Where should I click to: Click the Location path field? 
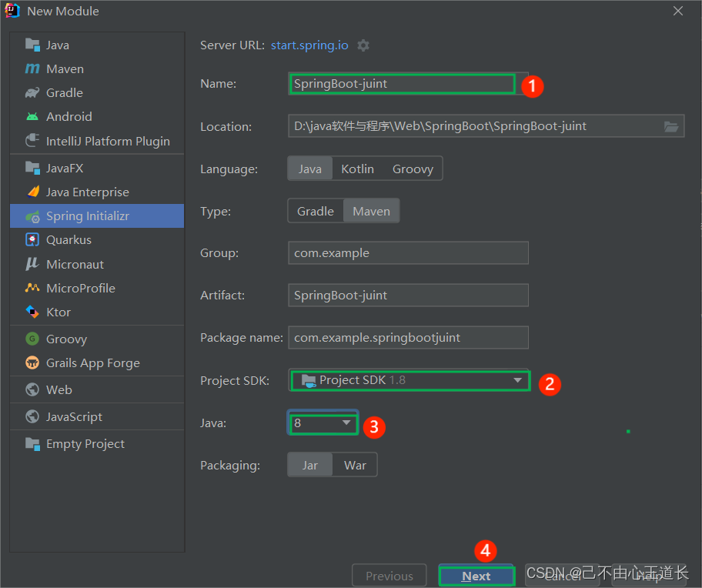(486, 126)
